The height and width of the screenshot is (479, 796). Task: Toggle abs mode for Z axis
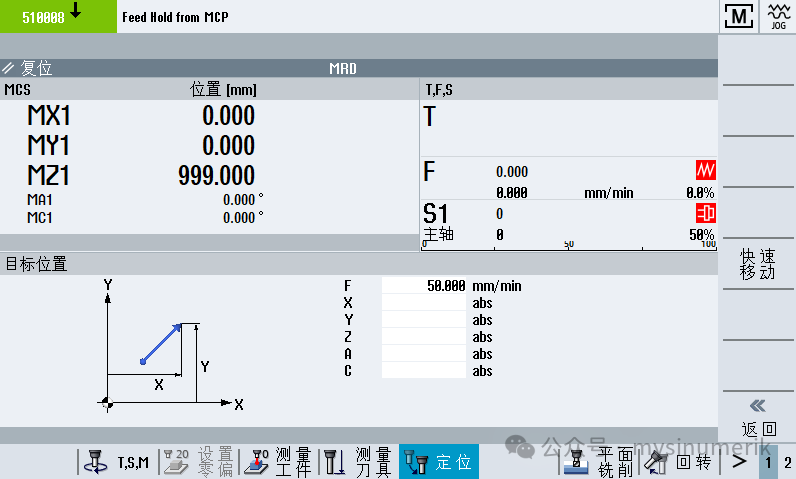point(482,337)
